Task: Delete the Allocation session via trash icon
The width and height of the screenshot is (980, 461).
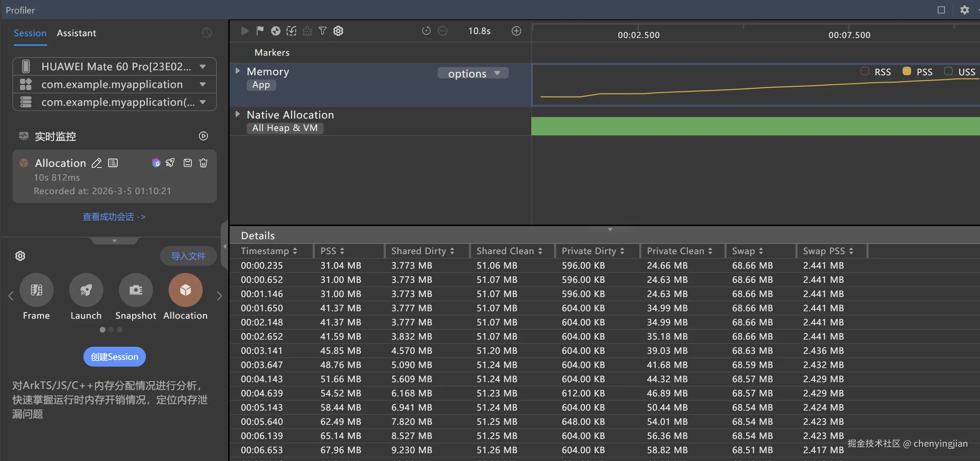Action: click(x=203, y=163)
